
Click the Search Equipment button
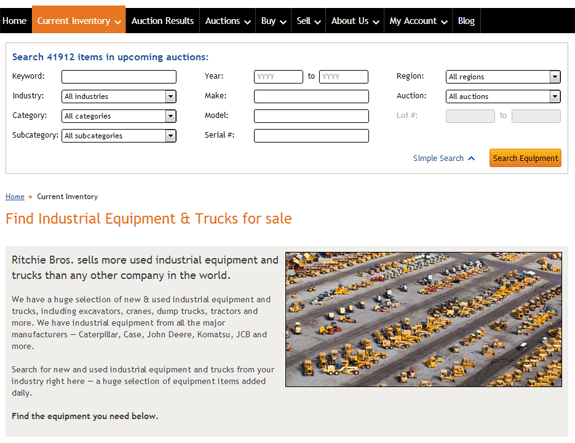525,158
